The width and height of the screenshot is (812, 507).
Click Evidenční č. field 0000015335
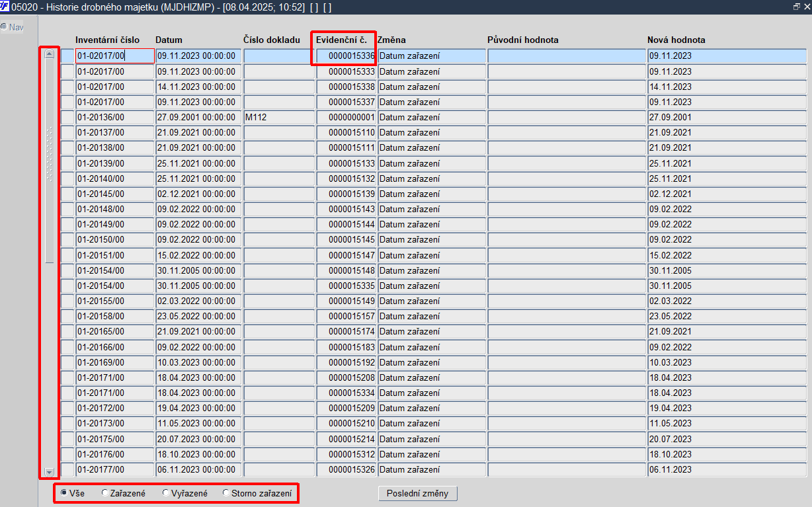(346, 286)
